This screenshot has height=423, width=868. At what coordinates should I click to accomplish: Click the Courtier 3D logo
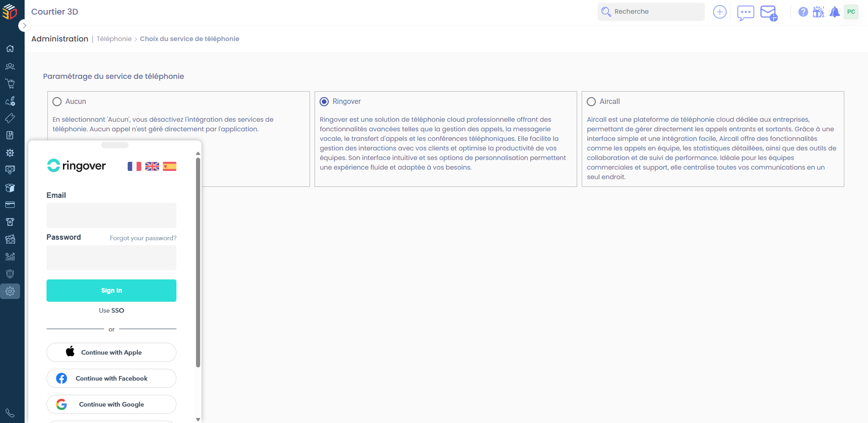(x=10, y=11)
